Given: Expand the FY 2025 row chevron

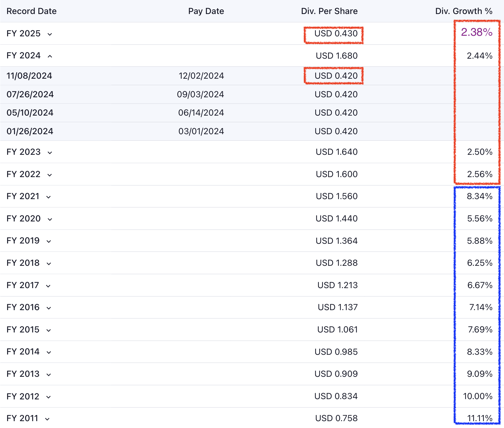Looking at the screenshot, I should [50, 34].
